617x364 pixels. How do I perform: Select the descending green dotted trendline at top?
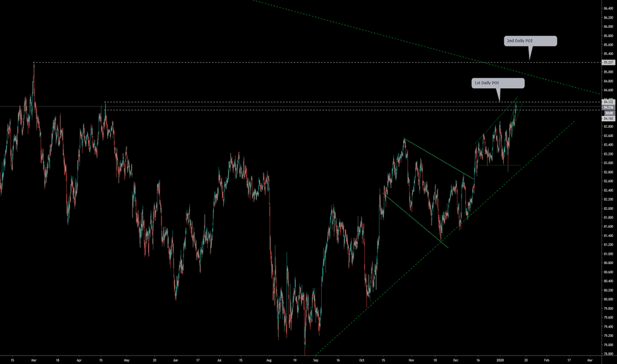coord(397,38)
